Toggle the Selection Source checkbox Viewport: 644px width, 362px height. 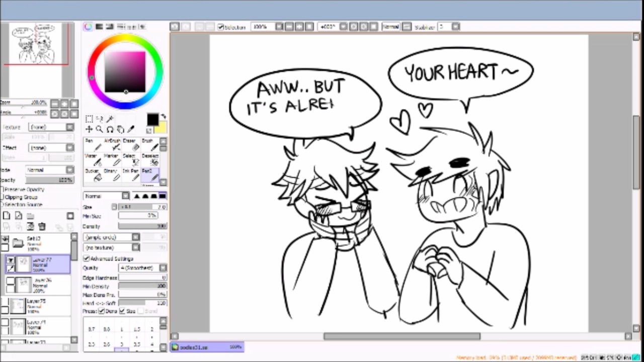[x=2, y=205]
